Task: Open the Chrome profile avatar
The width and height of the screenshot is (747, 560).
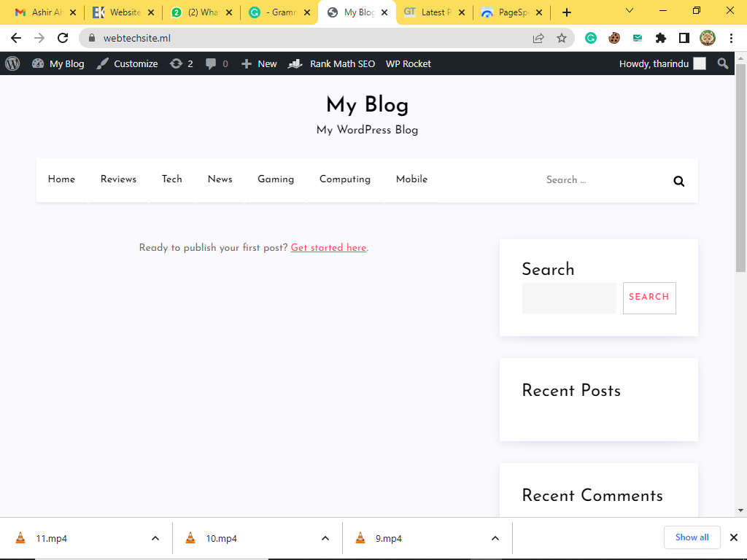Action: coord(708,38)
